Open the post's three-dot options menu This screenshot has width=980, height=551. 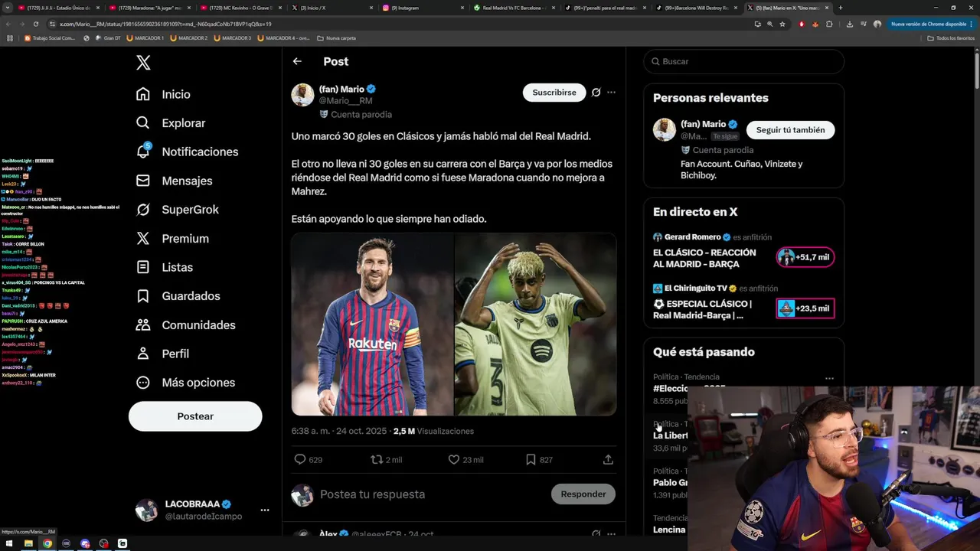pos(611,93)
